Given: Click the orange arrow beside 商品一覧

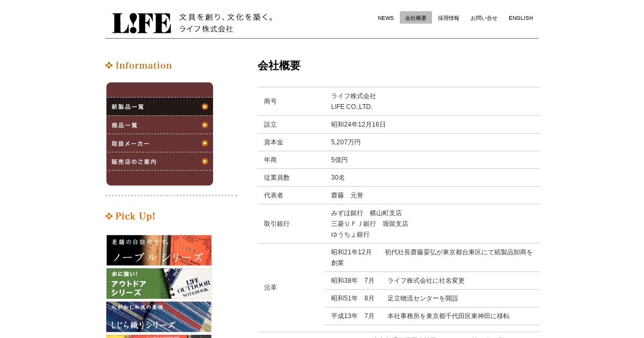Looking at the screenshot, I should tap(205, 125).
